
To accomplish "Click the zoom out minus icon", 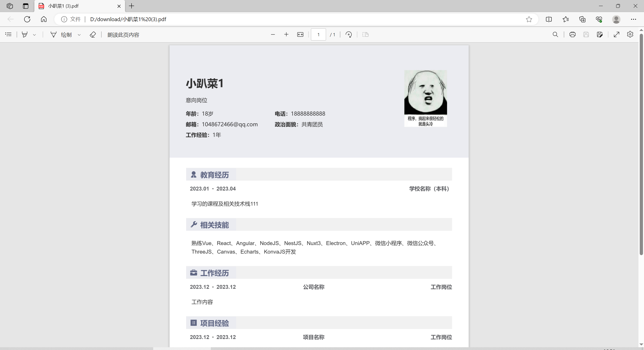I will (273, 34).
